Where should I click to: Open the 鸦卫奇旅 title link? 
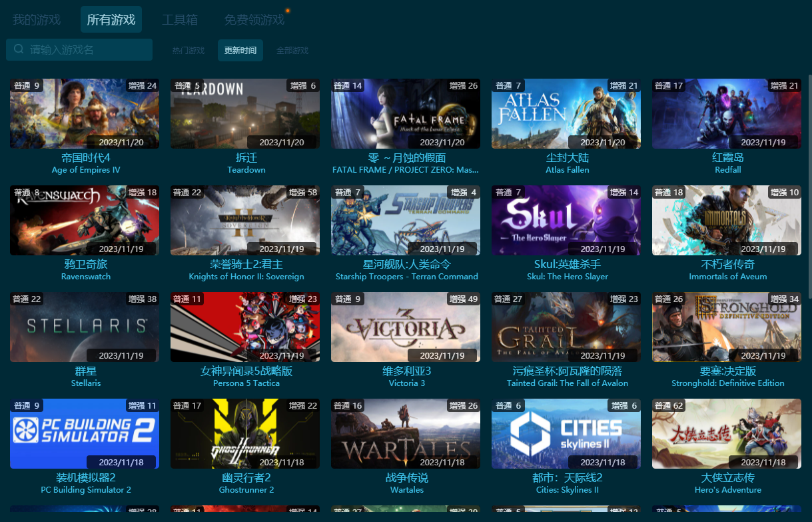click(86, 265)
